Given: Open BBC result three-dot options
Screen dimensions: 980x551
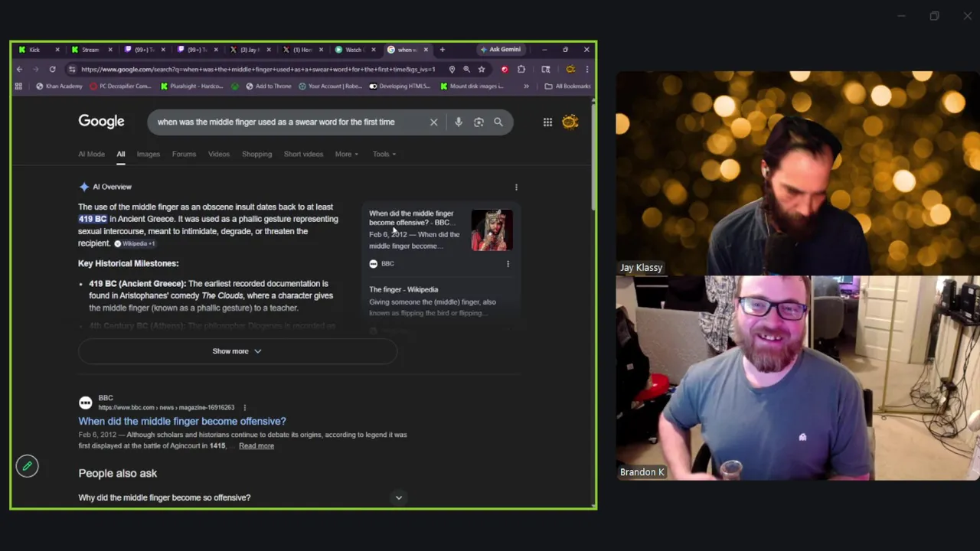Looking at the screenshot, I should 244,408.
